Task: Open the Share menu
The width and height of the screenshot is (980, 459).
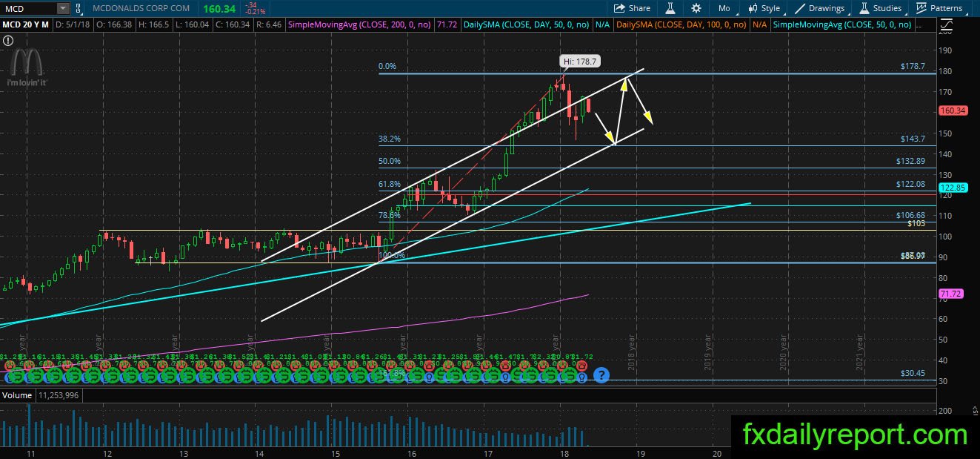Action: [632, 8]
